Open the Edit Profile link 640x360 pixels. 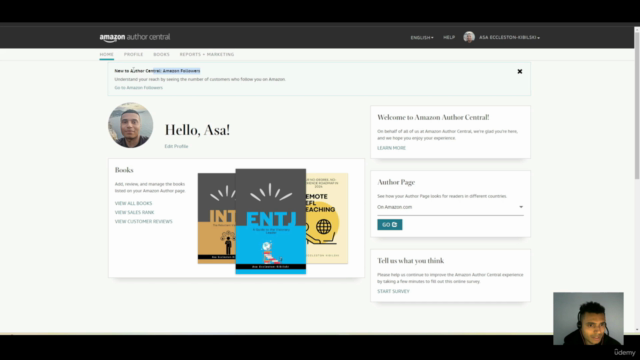[176, 146]
